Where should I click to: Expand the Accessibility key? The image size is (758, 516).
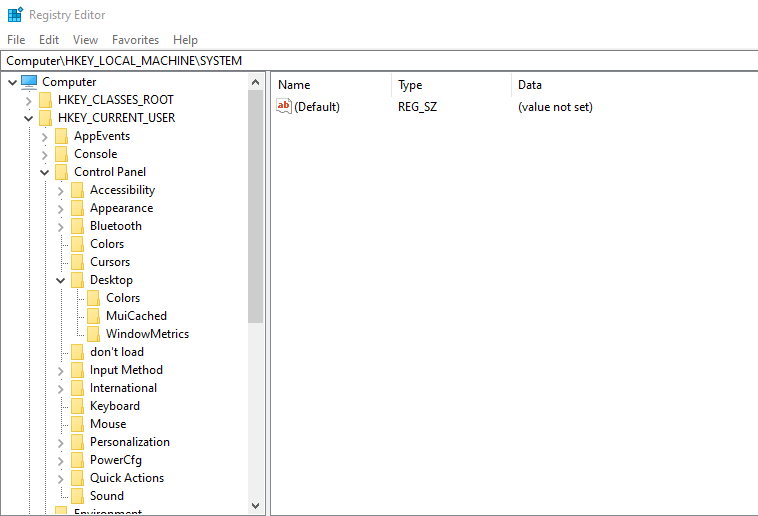(x=60, y=191)
